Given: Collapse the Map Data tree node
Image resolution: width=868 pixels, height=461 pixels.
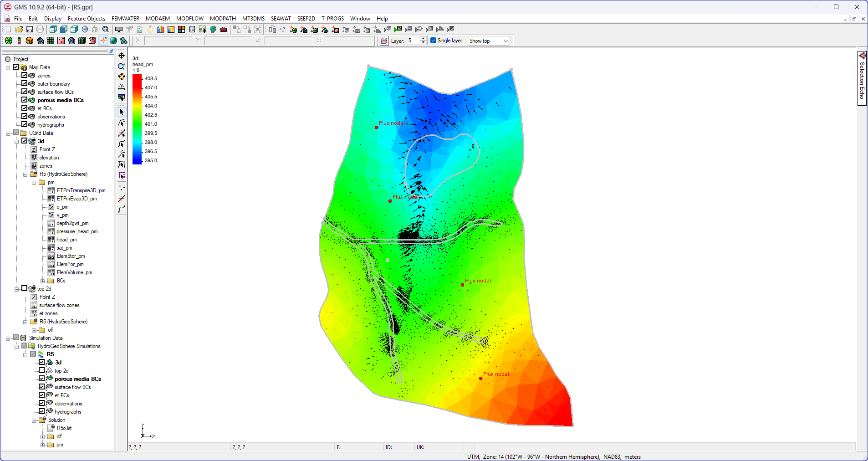Looking at the screenshot, I should [x=8, y=67].
